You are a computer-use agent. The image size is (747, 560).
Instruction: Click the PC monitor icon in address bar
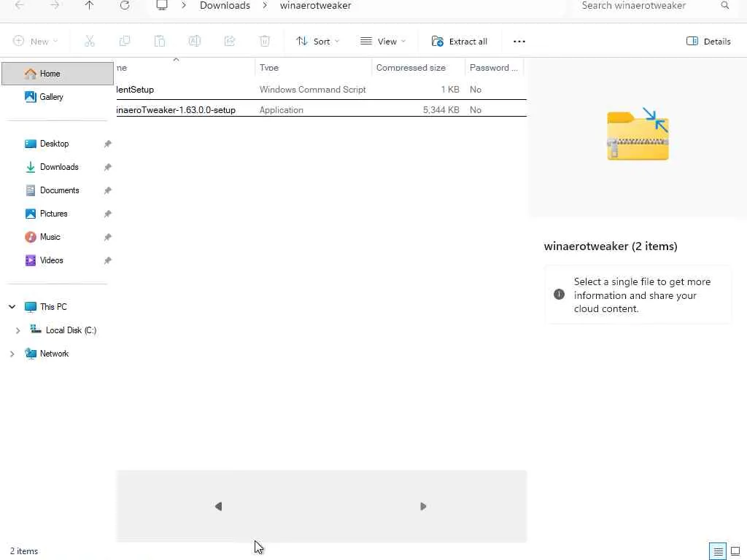coord(162,5)
